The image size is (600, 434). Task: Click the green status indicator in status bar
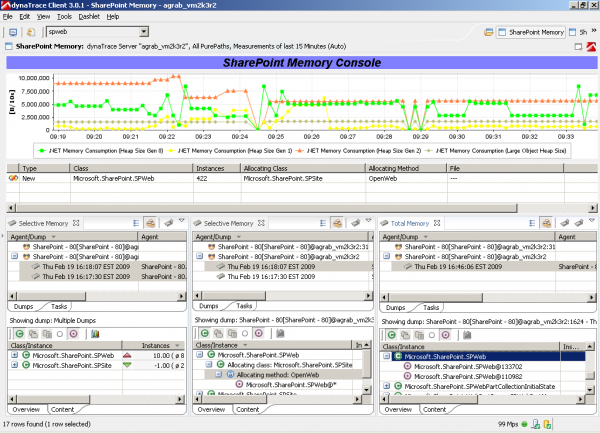pos(524,424)
